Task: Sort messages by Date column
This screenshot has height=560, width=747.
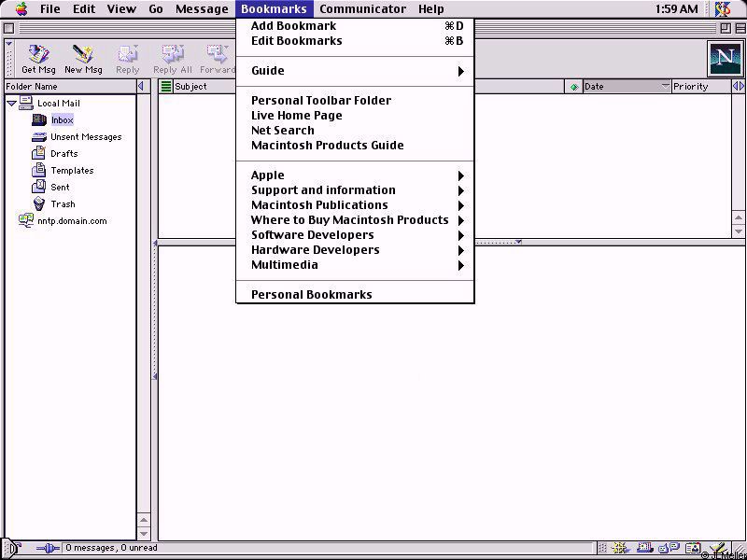Action: [x=619, y=87]
